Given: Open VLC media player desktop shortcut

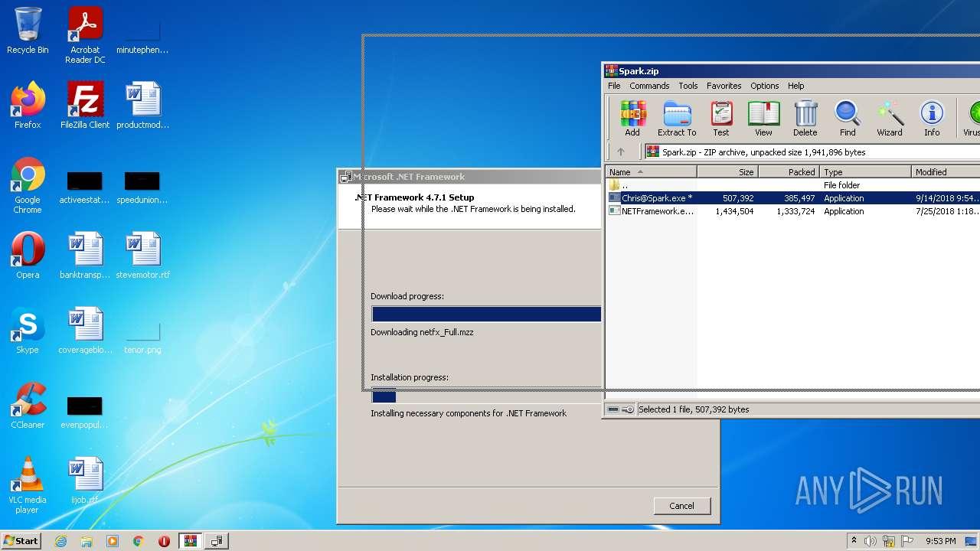Looking at the screenshot, I should pyautogui.click(x=28, y=485).
